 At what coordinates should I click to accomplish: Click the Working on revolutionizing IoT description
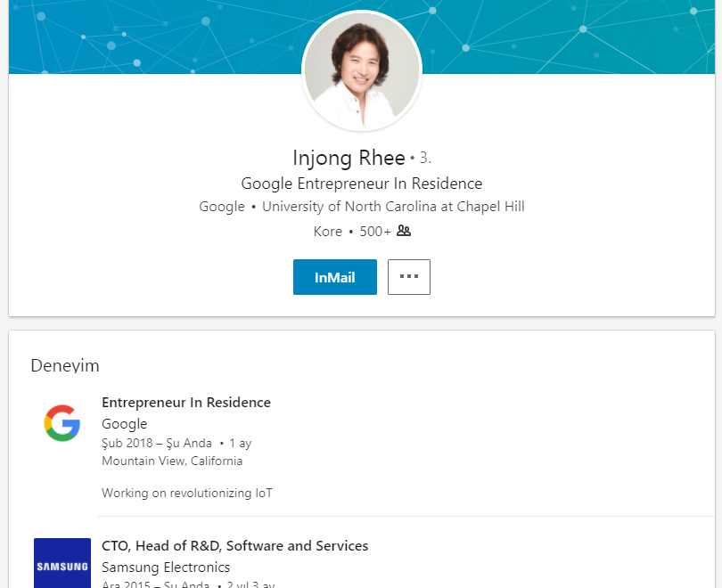pos(186,493)
